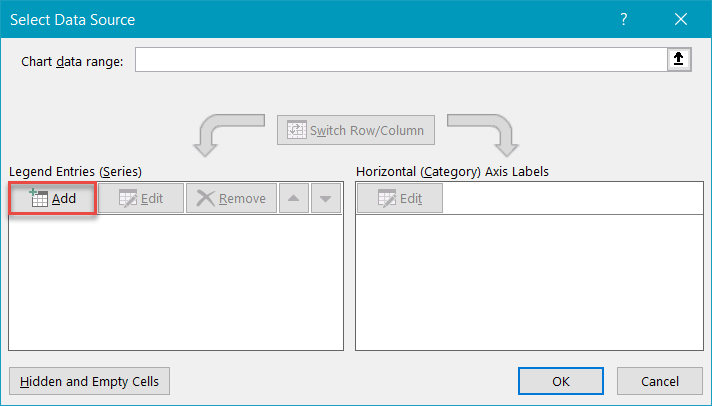Click Edit under Horizontal Axis Labels
The height and width of the screenshot is (406, 712).
tap(400, 198)
